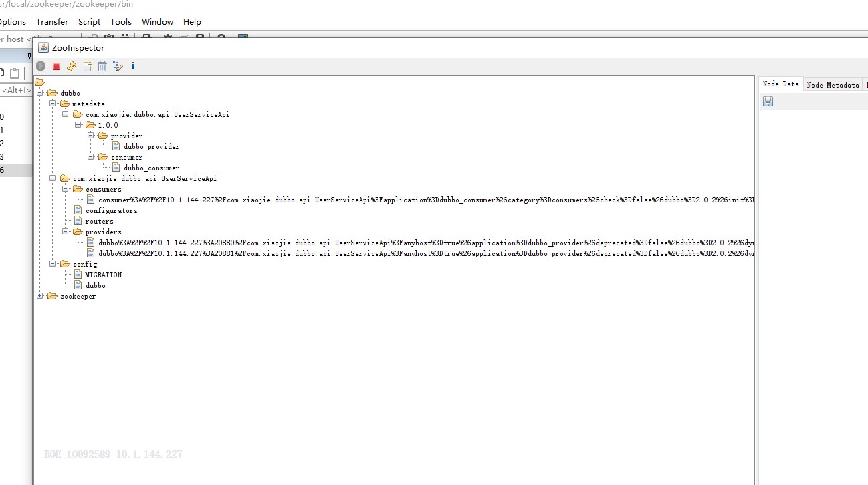Click the folder icon beside provider

(103, 136)
